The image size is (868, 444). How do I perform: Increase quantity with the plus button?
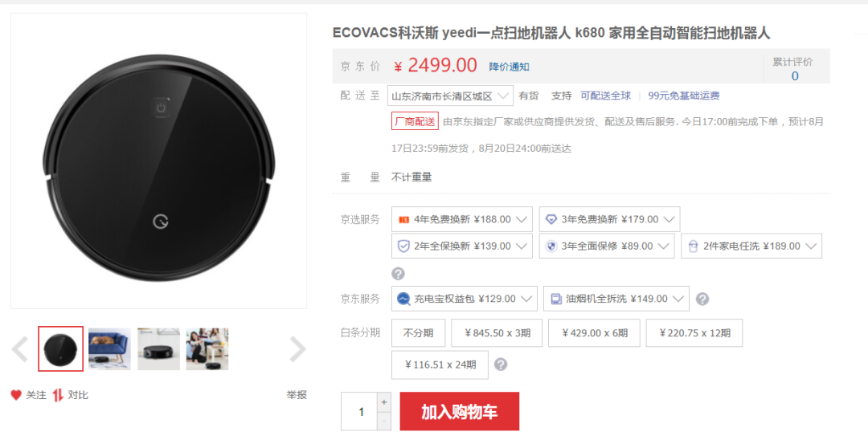tap(384, 402)
